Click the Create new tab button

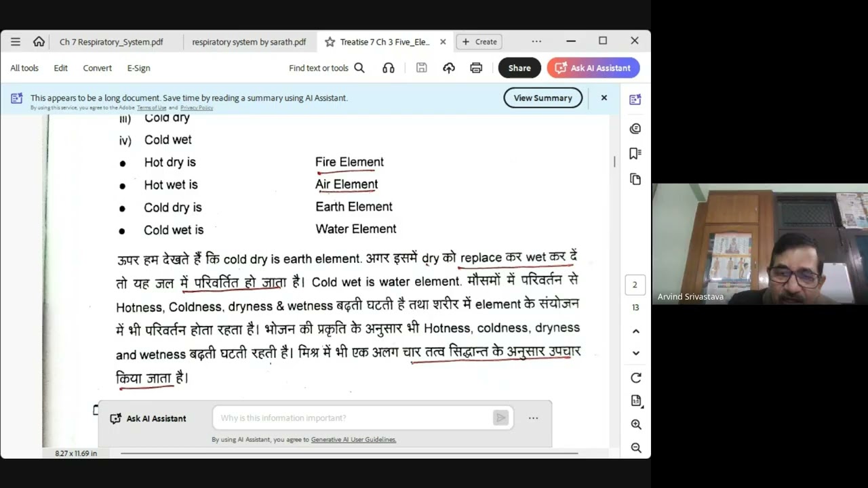[x=479, y=42]
